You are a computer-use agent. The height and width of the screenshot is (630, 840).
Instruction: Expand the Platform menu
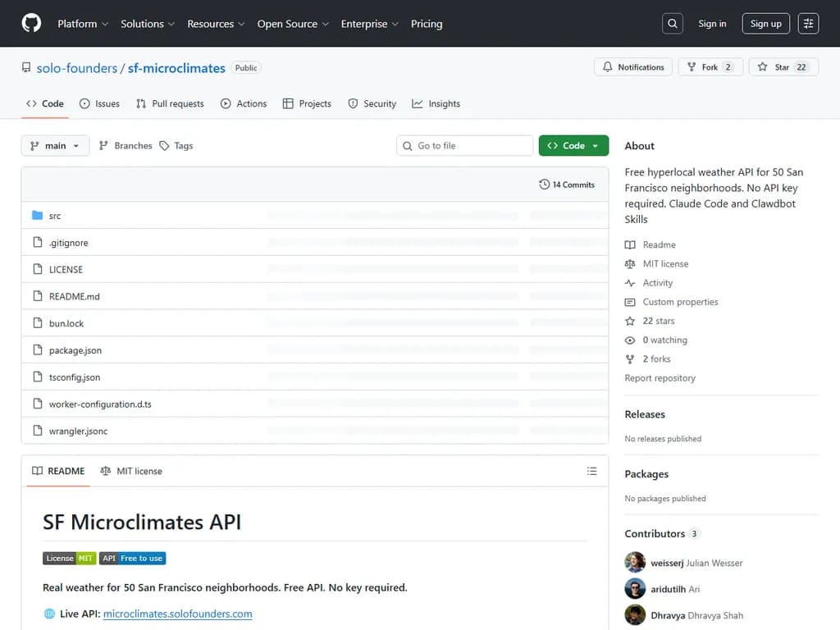83,24
